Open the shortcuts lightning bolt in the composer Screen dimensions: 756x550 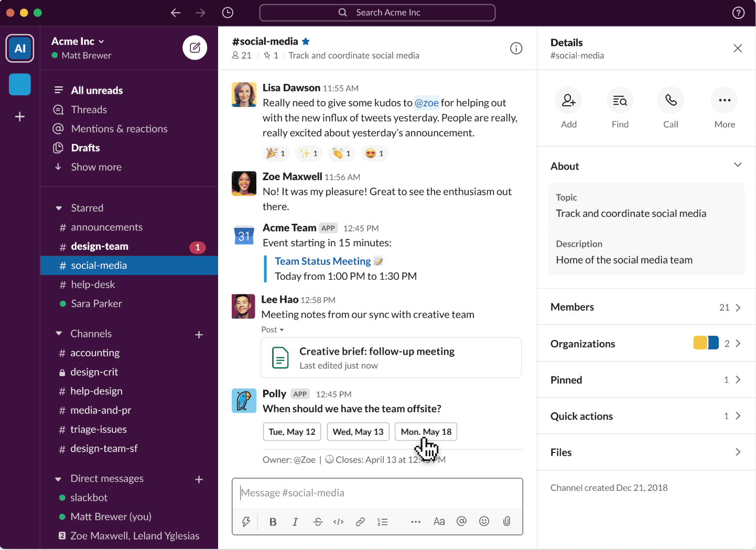click(x=246, y=521)
